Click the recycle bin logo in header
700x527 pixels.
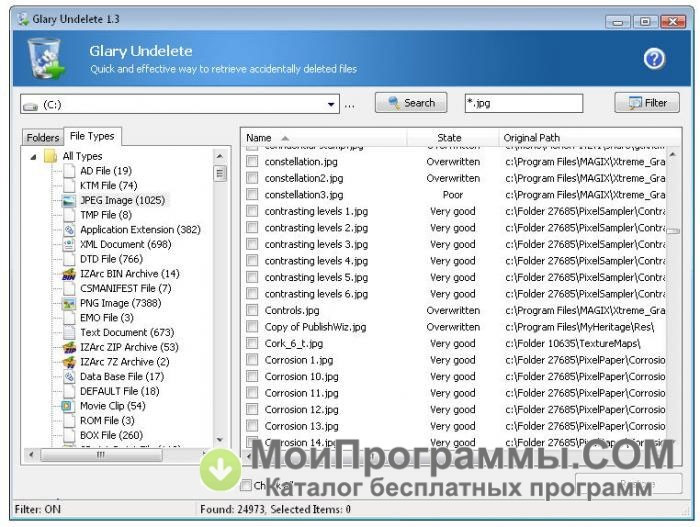point(46,59)
